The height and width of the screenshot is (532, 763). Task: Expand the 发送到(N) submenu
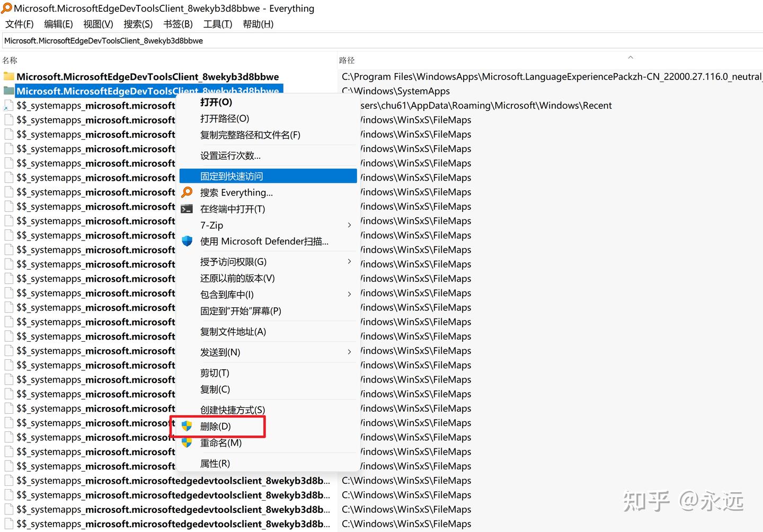coord(220,351)
